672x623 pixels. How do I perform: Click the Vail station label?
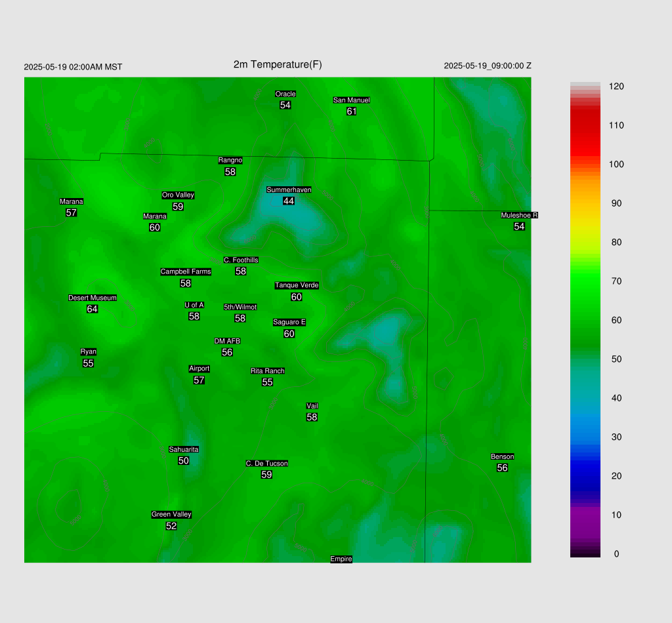coord(312,406)
